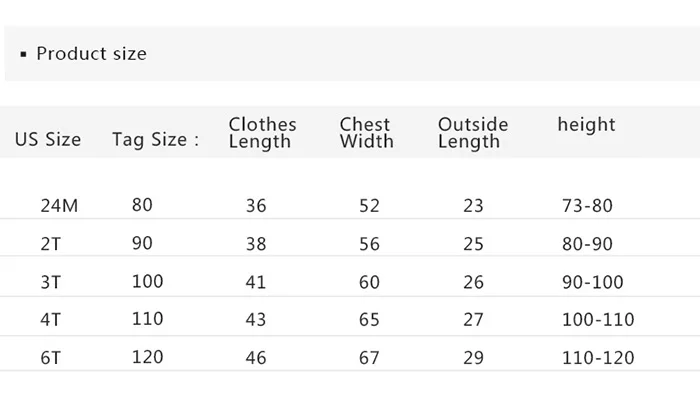This screenshot has height=420, width=700.
Task: Select the Outside Length column header
Action: point(473,133)
